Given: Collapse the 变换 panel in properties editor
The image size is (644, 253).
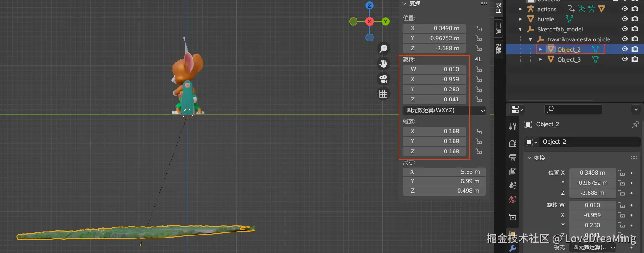Looking at the screenshot, I should [539, 158].
